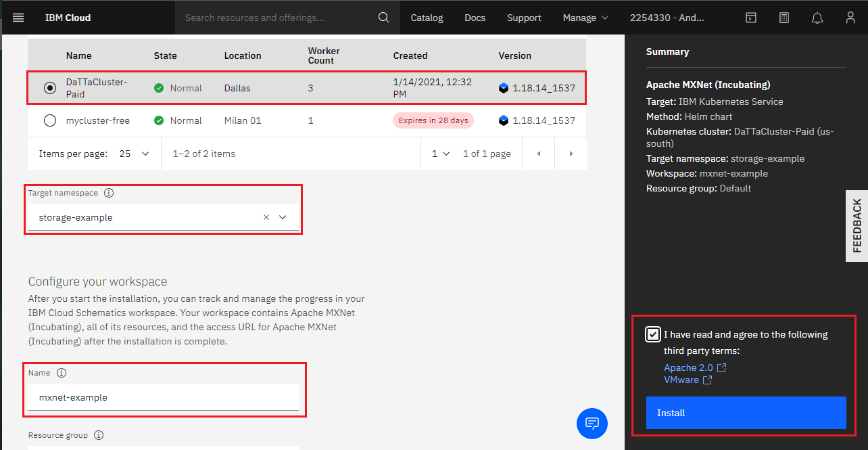Click info icon next to Target namespace
This screenshot has width=868, height=450.
click(109, 193)
